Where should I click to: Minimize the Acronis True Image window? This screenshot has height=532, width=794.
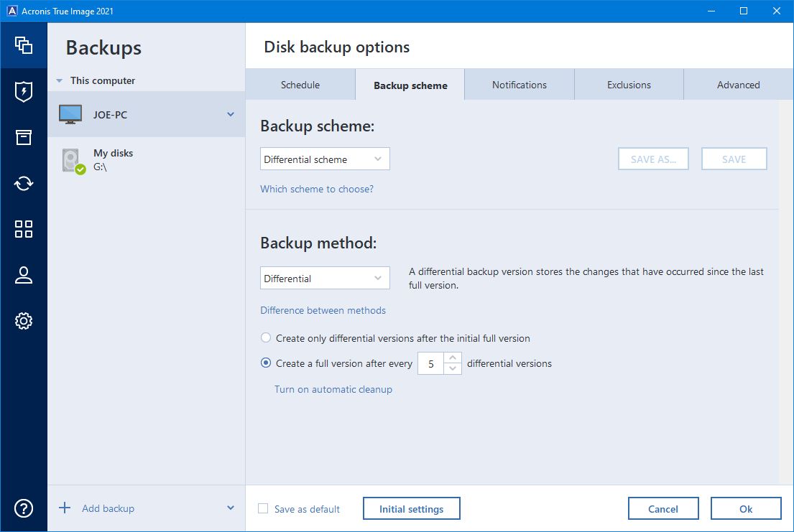click(711, 11)
